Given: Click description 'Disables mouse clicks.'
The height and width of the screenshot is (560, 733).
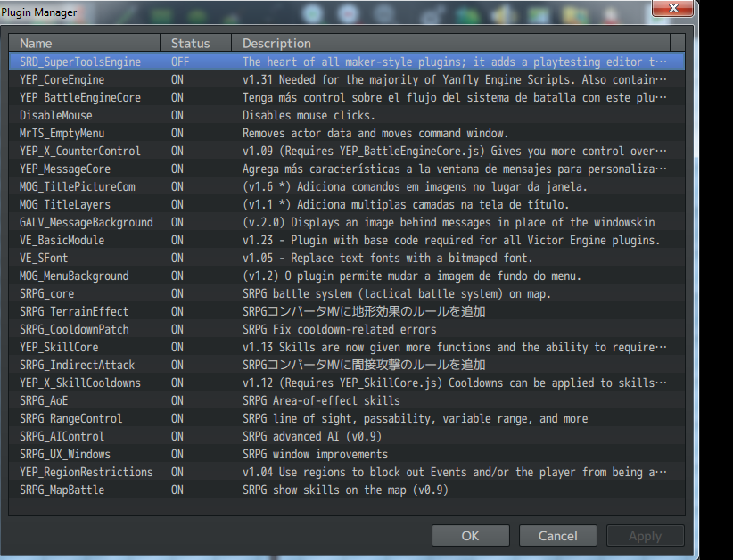Looking at the screenshot, I should coord(309,115).
